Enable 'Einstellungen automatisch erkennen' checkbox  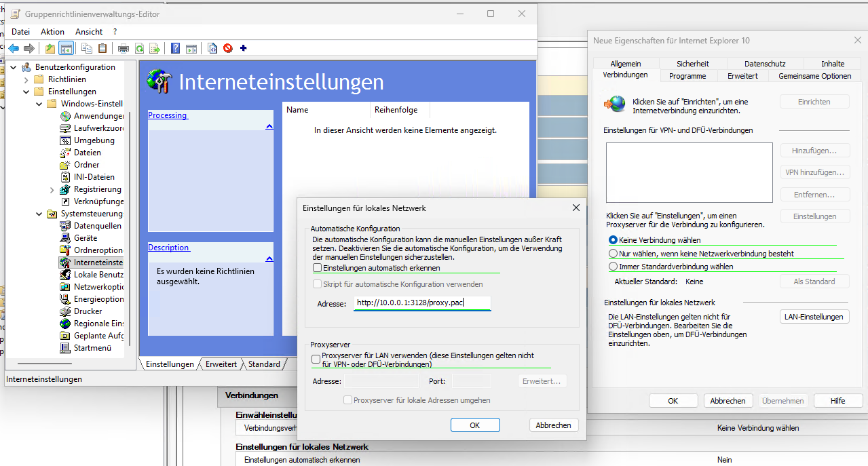click(317, 269)
